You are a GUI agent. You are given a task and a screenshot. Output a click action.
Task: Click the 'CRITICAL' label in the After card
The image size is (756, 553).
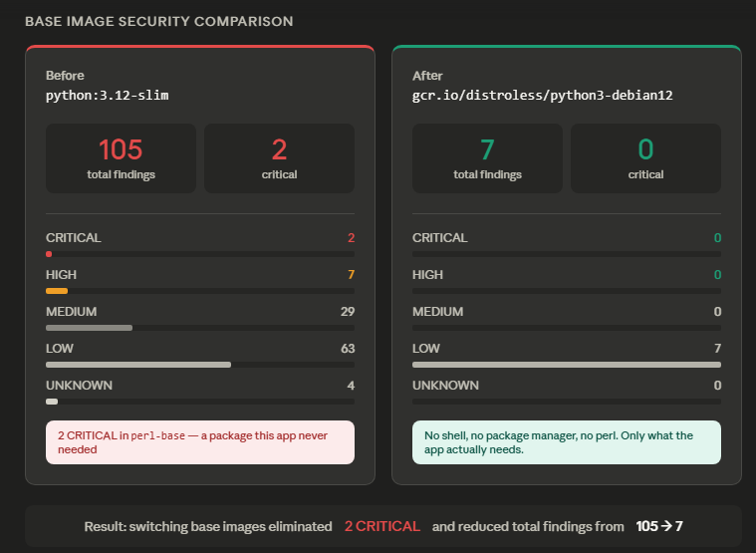pos(439,238)
